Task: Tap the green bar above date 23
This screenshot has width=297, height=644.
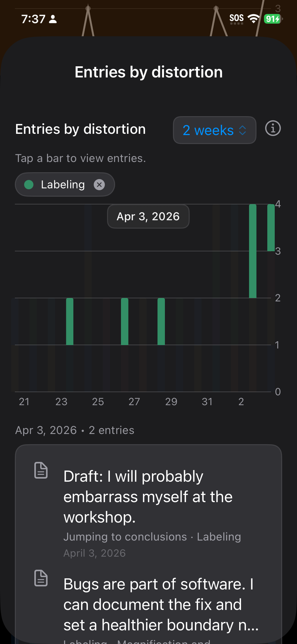Action: click(70, 321)
